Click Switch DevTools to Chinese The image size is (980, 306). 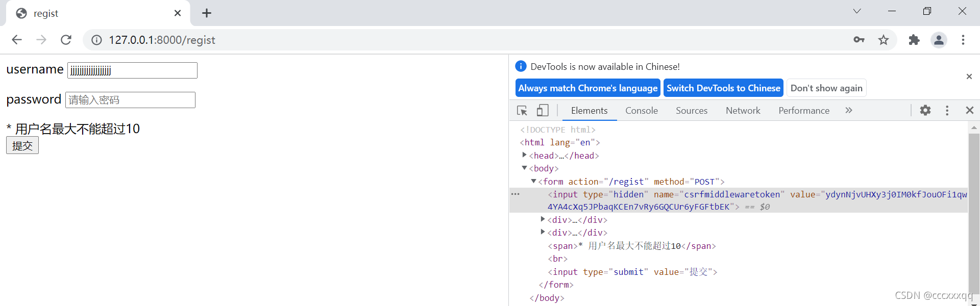pos(723,88)
